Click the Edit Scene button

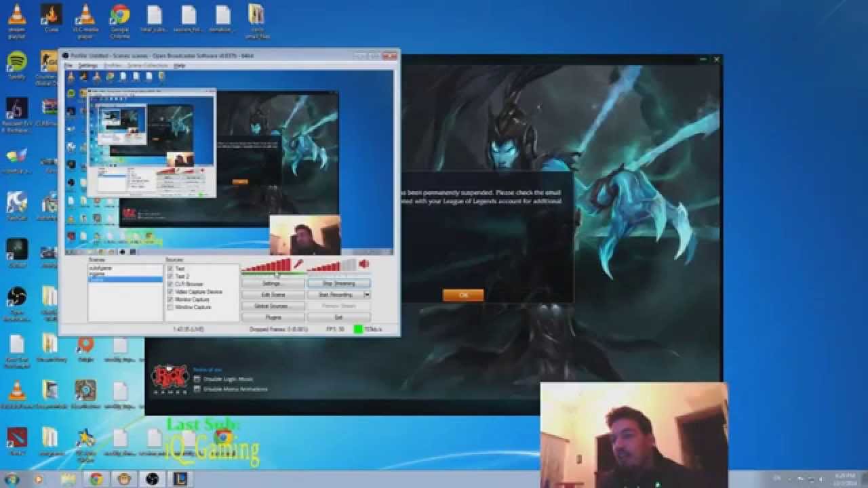click(x=273, y=295)
